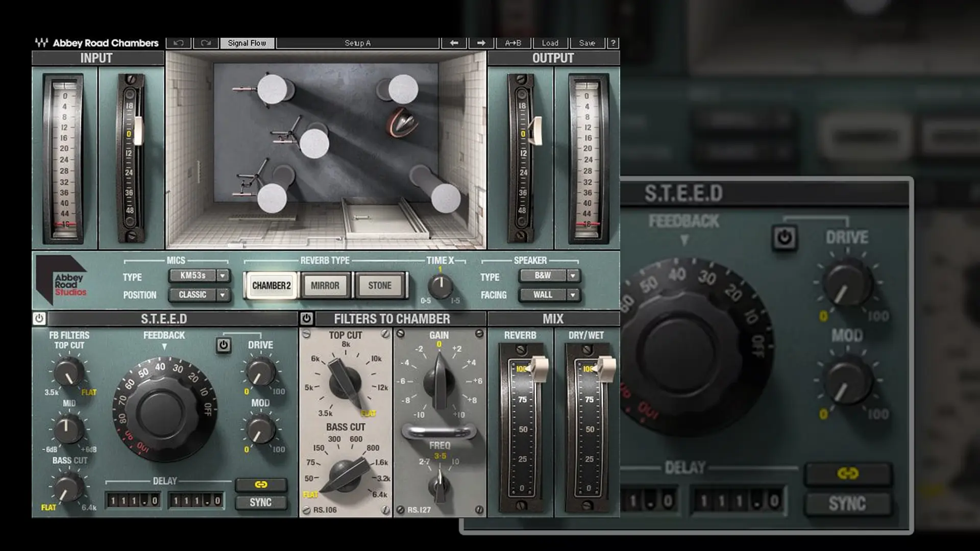Click the power button in zoomed S.T.E.E.D panel
Image resolution: width=980 pixels, height=551 pixels.
(x=784, y=237)
